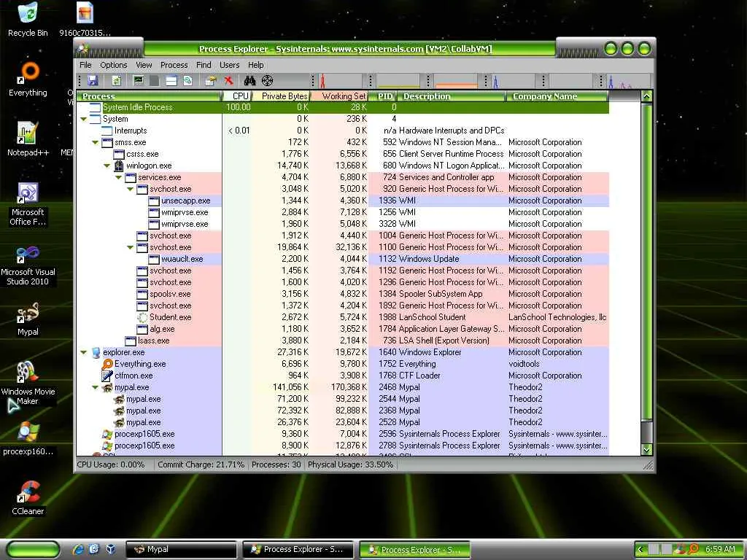
Task: Sort by the Process column header
Action: 149,96
